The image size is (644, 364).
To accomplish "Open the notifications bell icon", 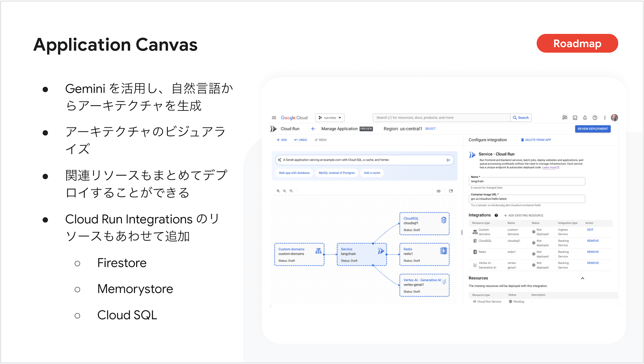I will tap(585, 118).
